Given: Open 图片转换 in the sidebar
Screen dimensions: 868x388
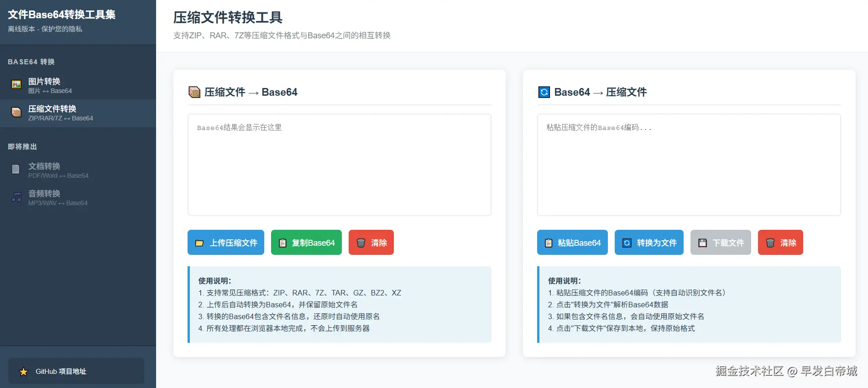Looking at the screenshot, I should coord(78,85).
